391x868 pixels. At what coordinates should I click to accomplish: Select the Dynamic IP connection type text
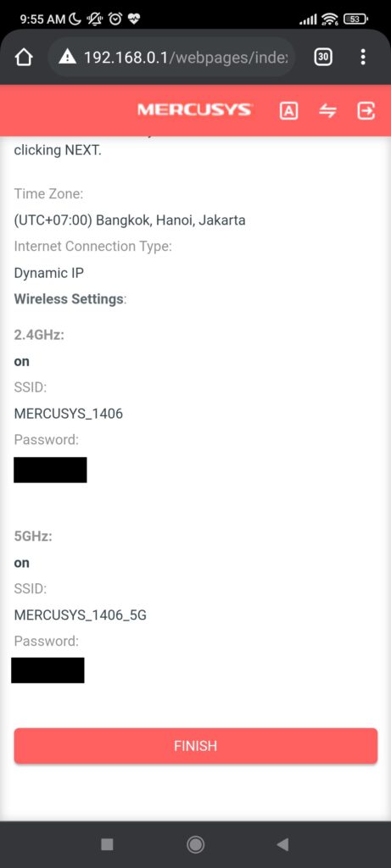click(49, 273)
